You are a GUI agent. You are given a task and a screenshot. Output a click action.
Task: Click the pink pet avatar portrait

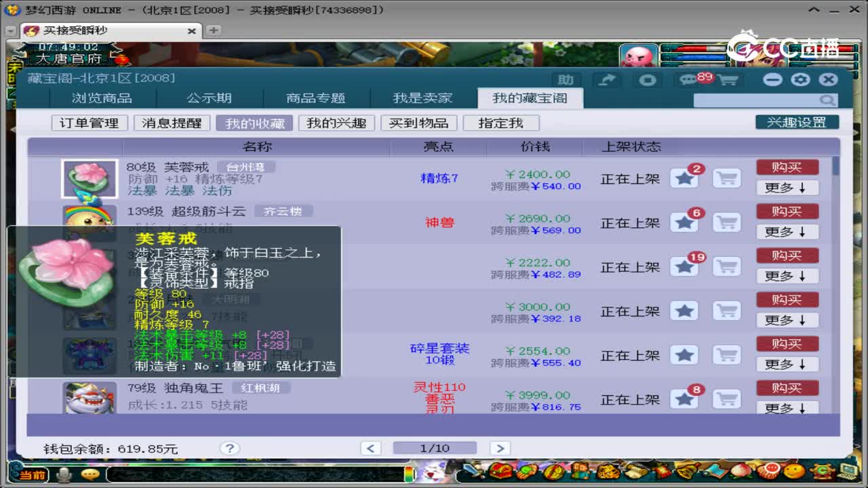[637, 57]
